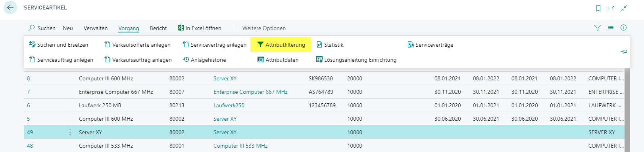Expand Weitere Optionen
The height and width of the screenshot is (152, 644).
tap(264, 28)
